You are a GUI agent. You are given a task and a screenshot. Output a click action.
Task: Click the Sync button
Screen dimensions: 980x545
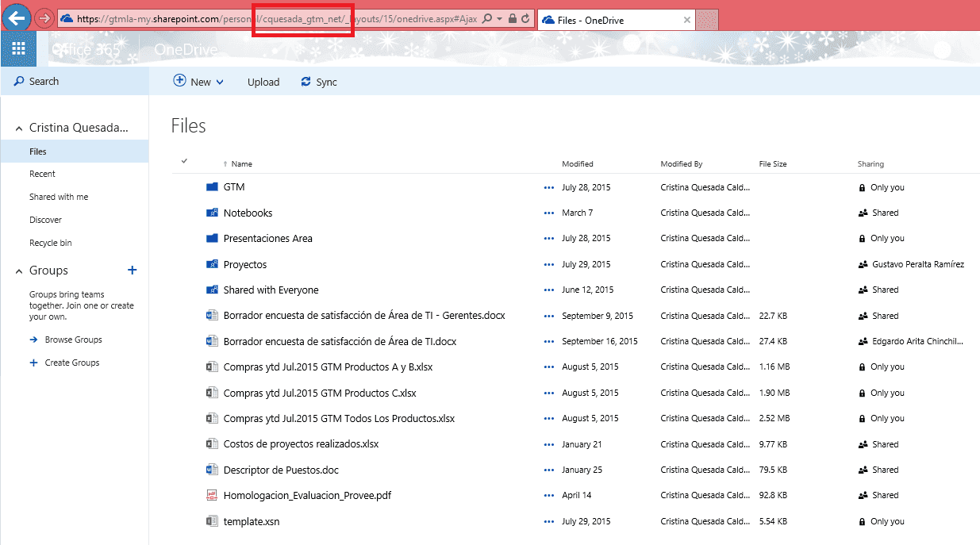[x=319, y=82]
